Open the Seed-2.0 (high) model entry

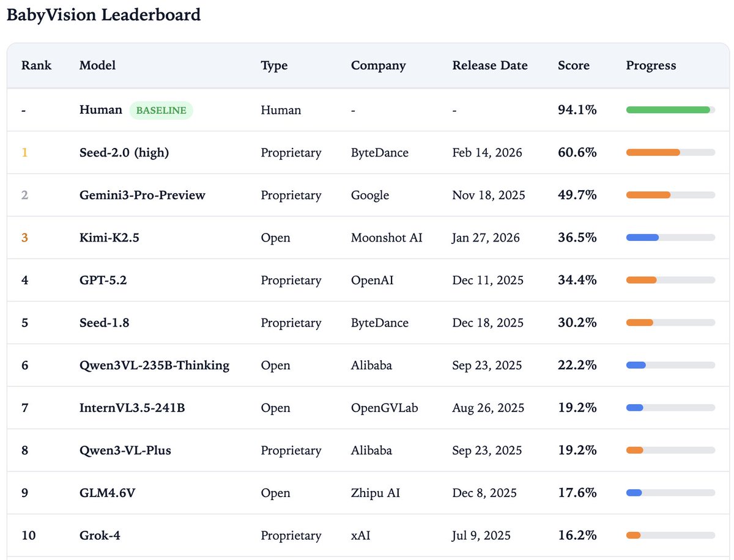(x=124, y=153)
